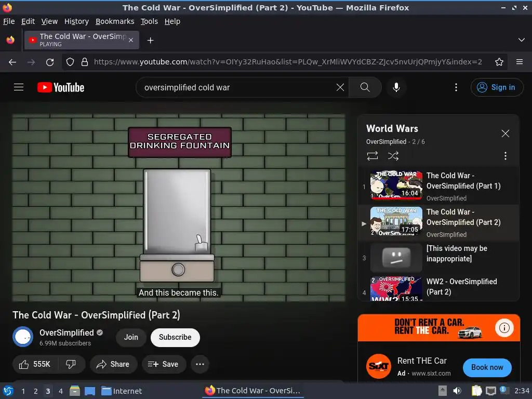Click the system tray eject arrow icon
532x399 pixels.
[x=443, y=391]
